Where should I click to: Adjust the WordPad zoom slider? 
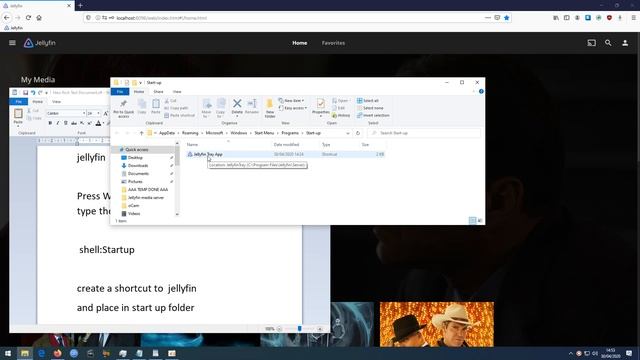(300, 329)
